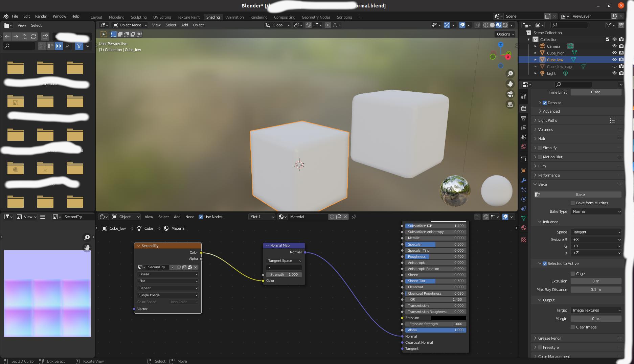Open Object Data properties tab icon
The width and height of the screenshot is (634, 364).
[x=524, y=218]
